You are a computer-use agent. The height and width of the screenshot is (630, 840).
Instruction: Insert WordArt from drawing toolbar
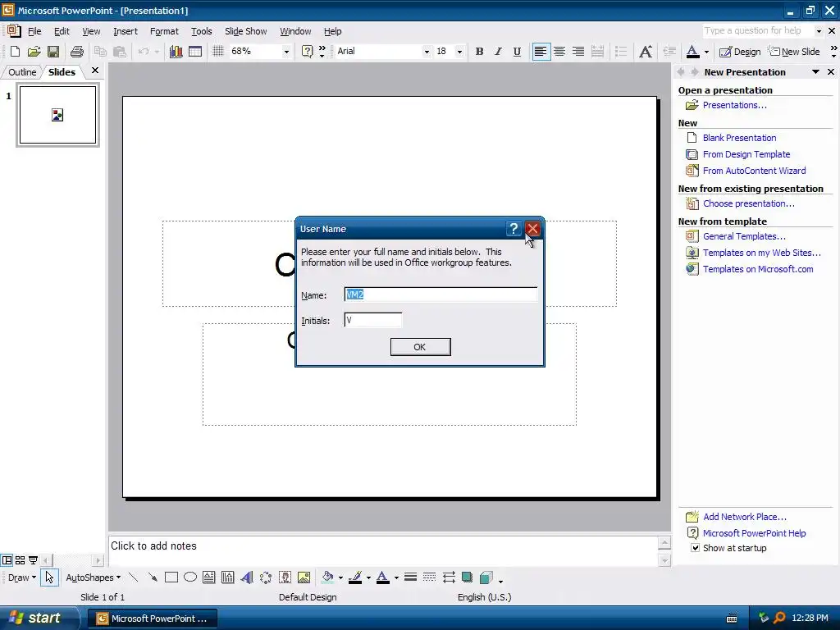[247, 577]
